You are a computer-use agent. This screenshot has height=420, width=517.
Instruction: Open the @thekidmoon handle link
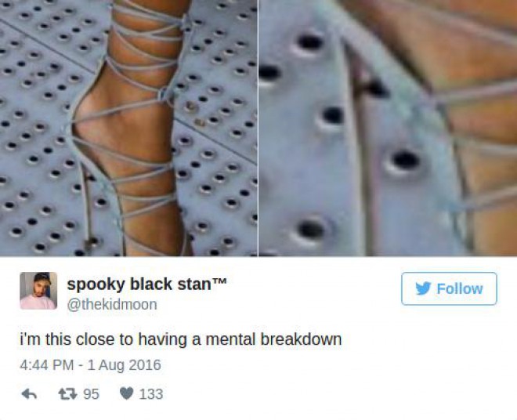[x=112, y=305]
